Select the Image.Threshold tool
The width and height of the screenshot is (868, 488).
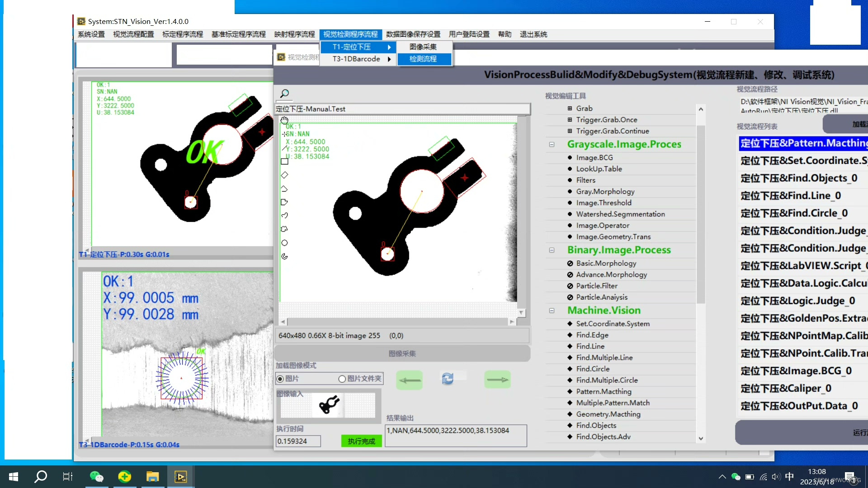coord(604,203)
